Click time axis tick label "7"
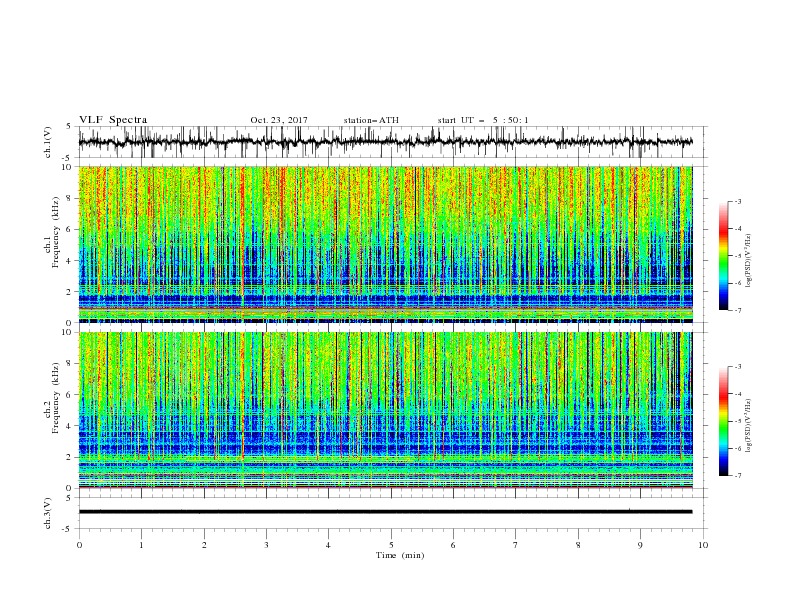792x612 pixels. (516, 545)
